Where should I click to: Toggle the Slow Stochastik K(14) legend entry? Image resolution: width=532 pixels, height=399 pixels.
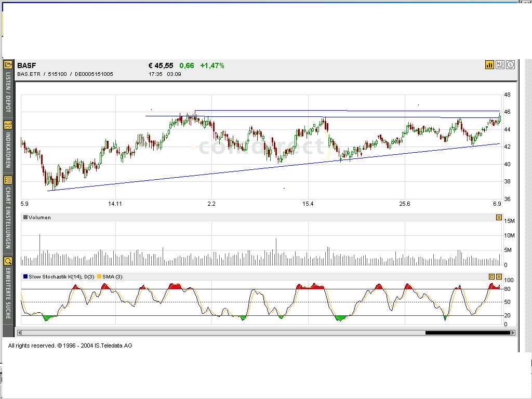[57, 276]
